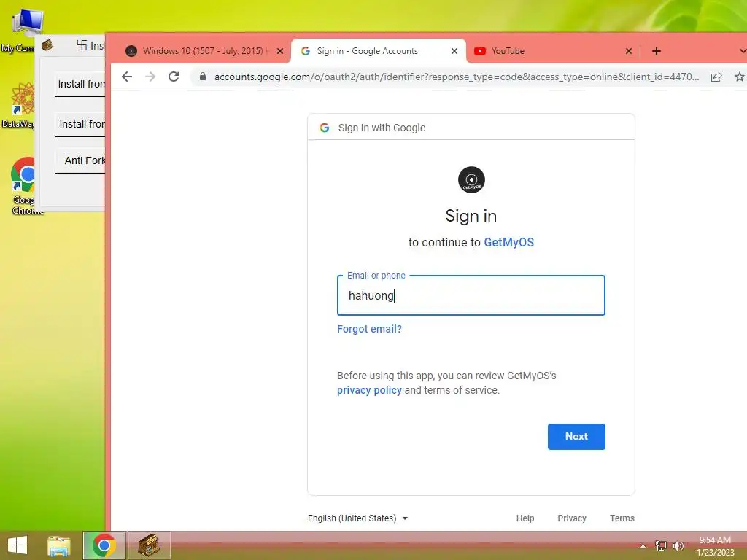Open the GetMyOS link
747x560 pixels.
[x=508, y=242]
